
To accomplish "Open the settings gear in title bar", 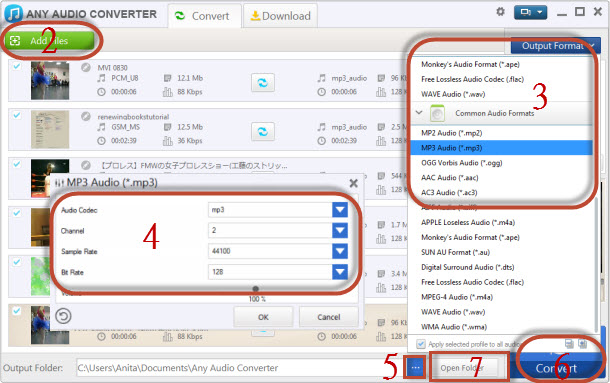I will click(500, 12).
